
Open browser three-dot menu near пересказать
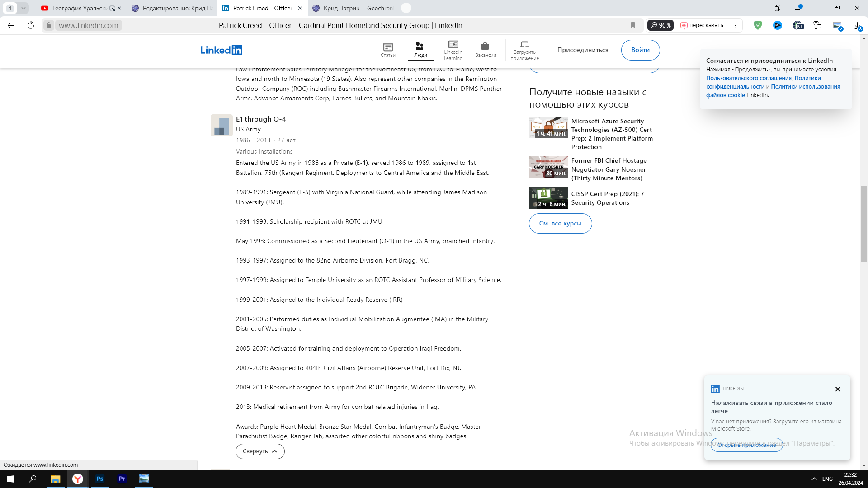click(x=736, y=25)
